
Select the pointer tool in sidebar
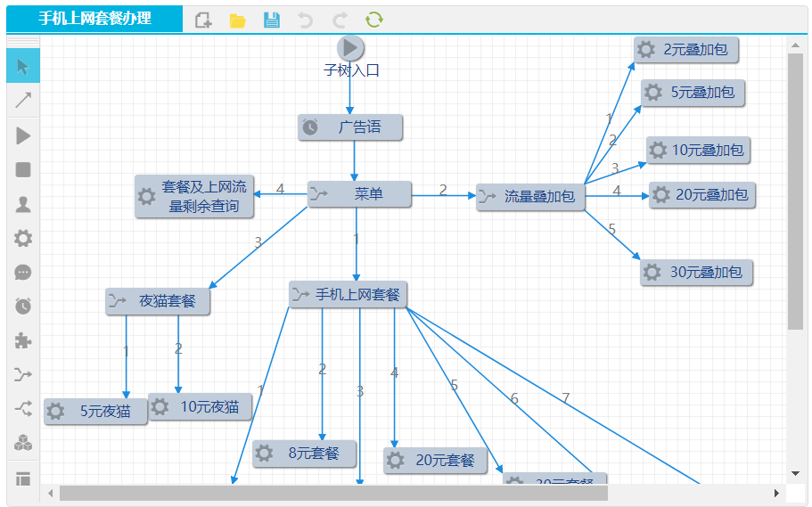pyautogui.click(x=23, y=66)
